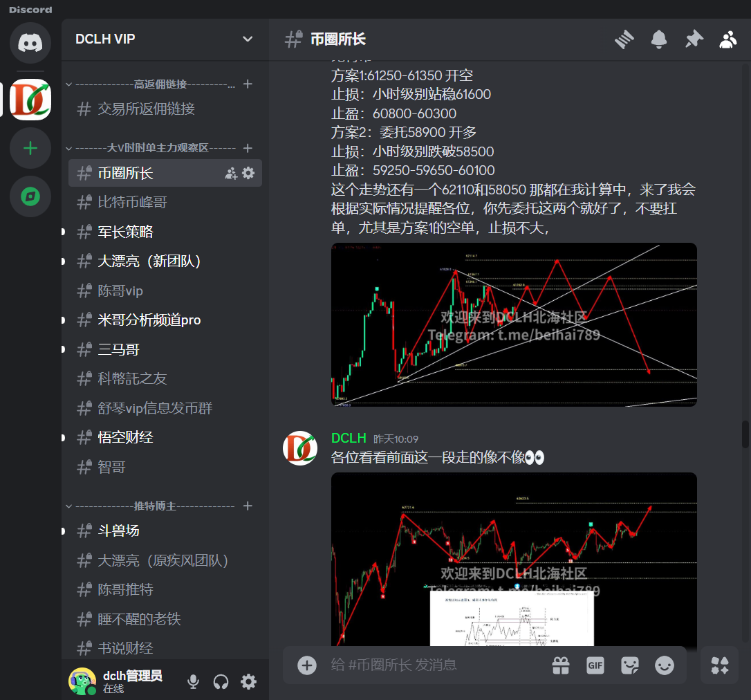Open the emoji picker

click(664, 665)
